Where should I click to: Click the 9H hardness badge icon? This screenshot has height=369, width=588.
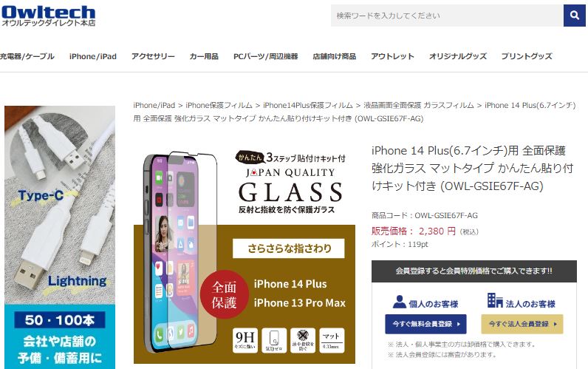[245, 340]
